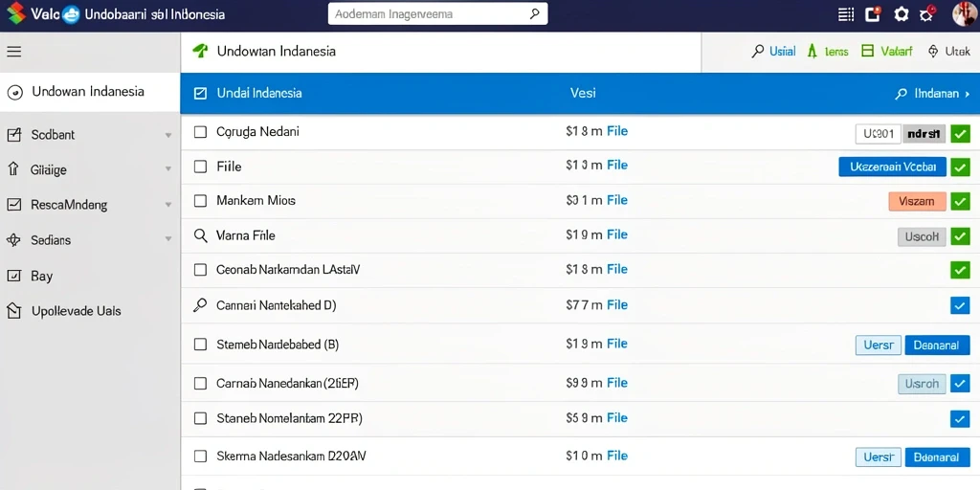Click Uersr on the Stemeb Nardebabed row
The height and width of the screenshot is (490, 980).
tap(879, 345)
